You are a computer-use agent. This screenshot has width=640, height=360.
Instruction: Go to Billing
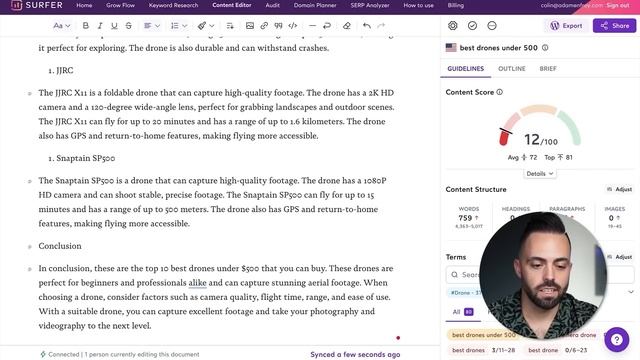point(456,5)
